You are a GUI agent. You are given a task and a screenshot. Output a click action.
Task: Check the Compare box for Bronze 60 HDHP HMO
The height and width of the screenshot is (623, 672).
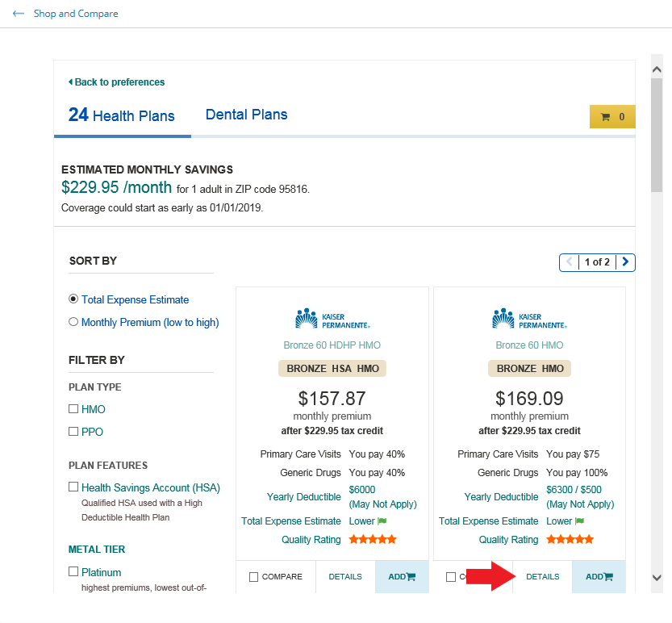click(253, 577)
